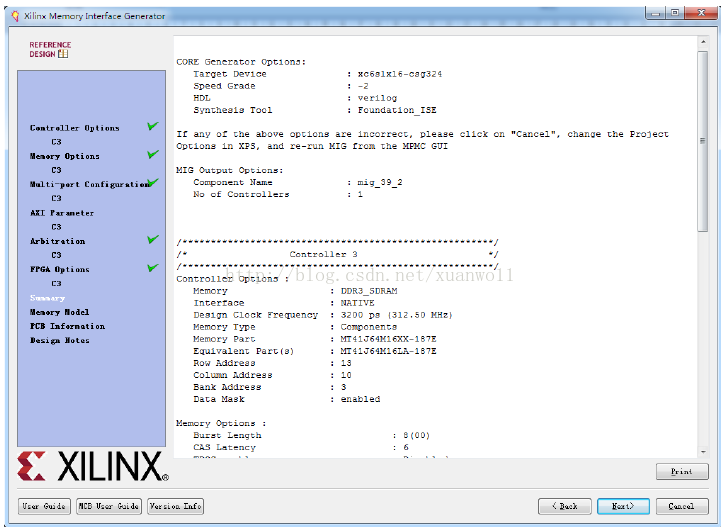Open the PCB Information step
This screenshot has height=528, width=721.
click(67, 326)
